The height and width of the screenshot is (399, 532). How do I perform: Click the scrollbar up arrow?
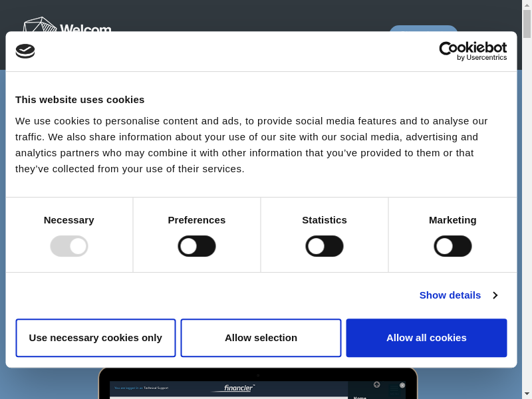[527, 5]
